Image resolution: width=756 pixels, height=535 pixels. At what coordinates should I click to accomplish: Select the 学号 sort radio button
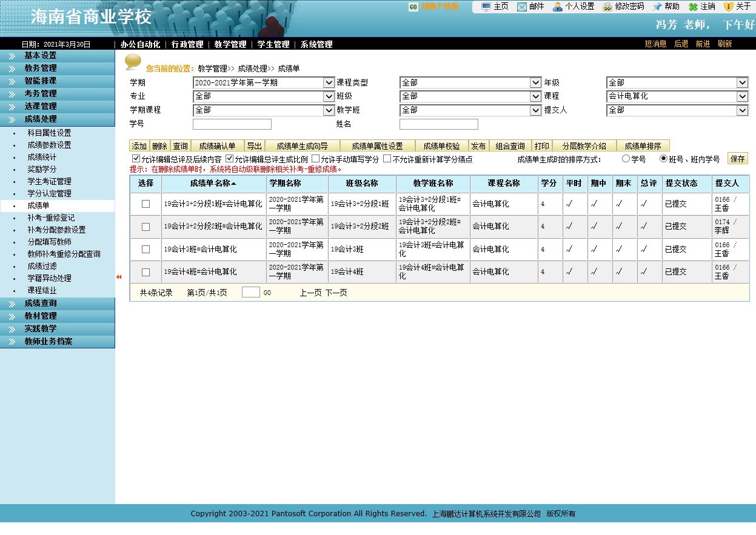(x=626, y=159)
